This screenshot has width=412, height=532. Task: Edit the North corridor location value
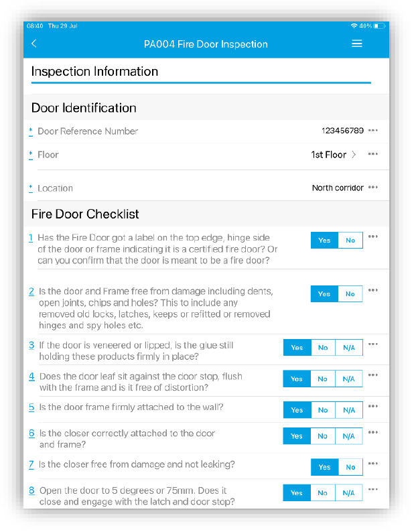click(x=338, y=188)
